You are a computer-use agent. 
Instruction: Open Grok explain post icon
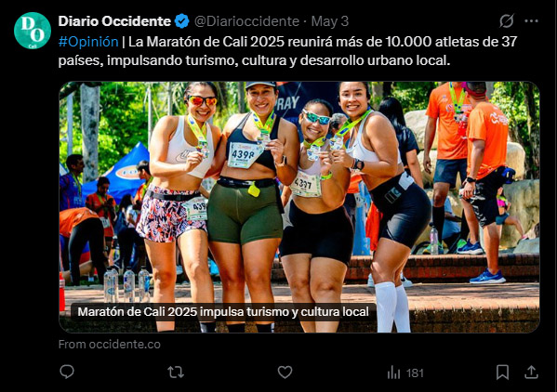507,21
